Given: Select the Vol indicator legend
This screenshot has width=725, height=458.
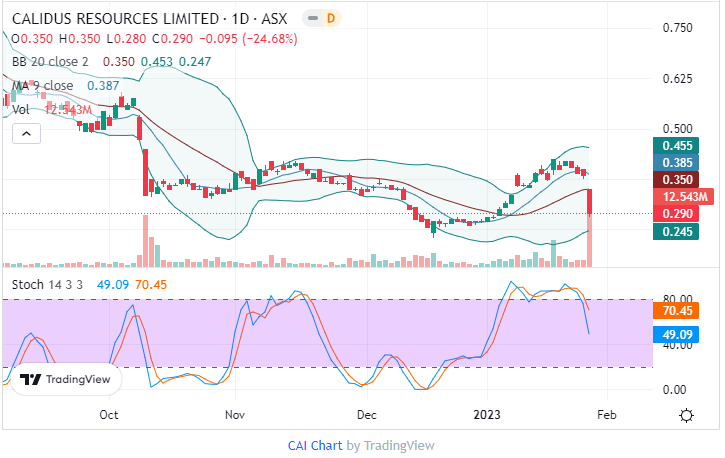Looking at the screenshot, I should coord(20,110).
